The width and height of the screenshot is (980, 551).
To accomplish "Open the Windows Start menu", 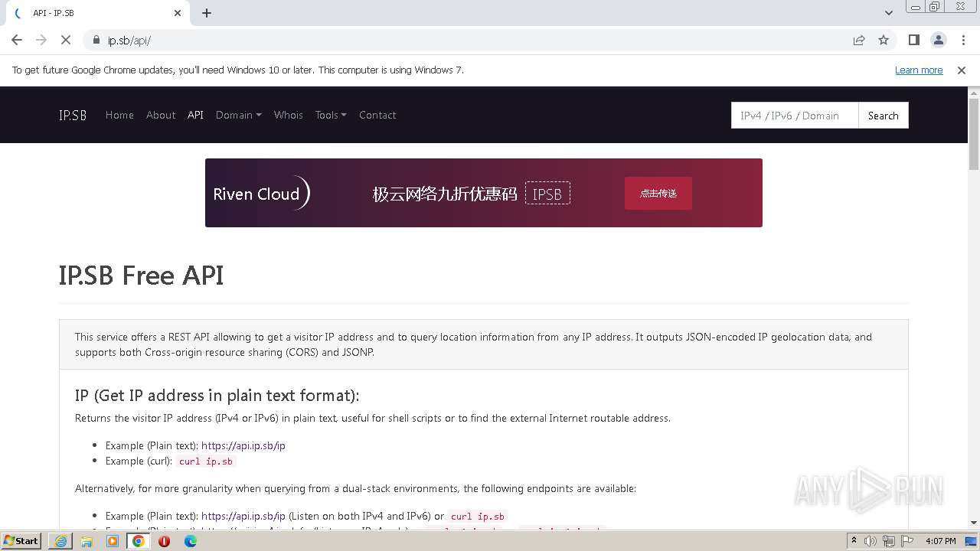I will [21, 540].
